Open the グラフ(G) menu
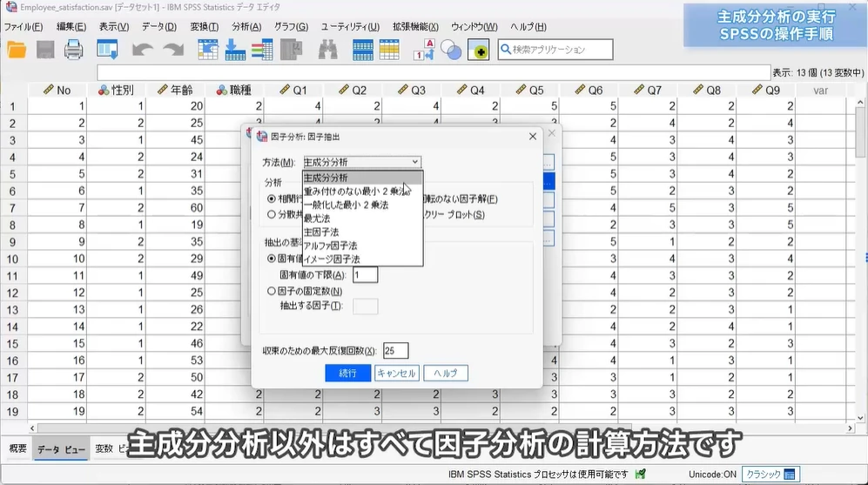The width and height of the screenshot is (868, 485). point(291,27)
